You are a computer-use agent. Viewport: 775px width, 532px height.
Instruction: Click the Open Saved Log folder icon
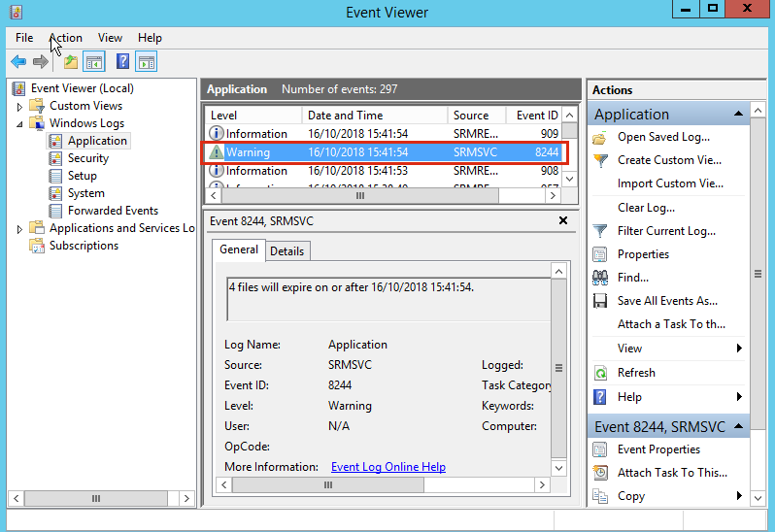pos(599,137)
